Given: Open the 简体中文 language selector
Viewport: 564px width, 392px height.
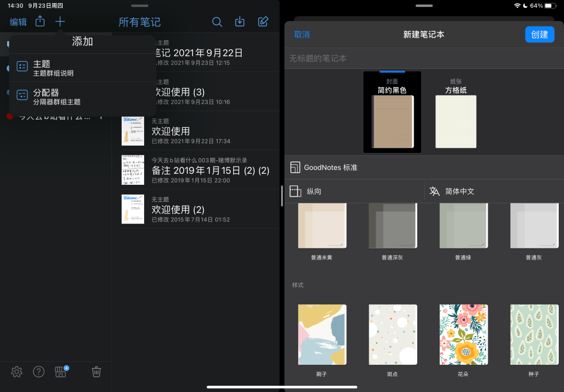Looking at the screenshot, I should 460,192.
